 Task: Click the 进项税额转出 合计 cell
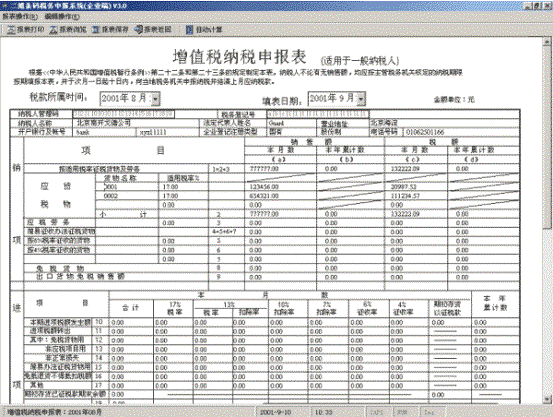pyautogui.click(x=132, y=332)
